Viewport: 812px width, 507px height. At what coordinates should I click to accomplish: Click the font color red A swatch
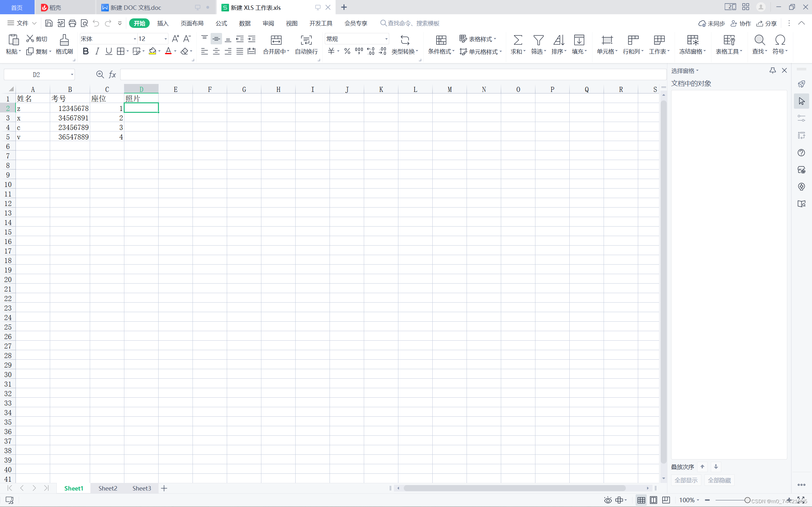(168, 51)
